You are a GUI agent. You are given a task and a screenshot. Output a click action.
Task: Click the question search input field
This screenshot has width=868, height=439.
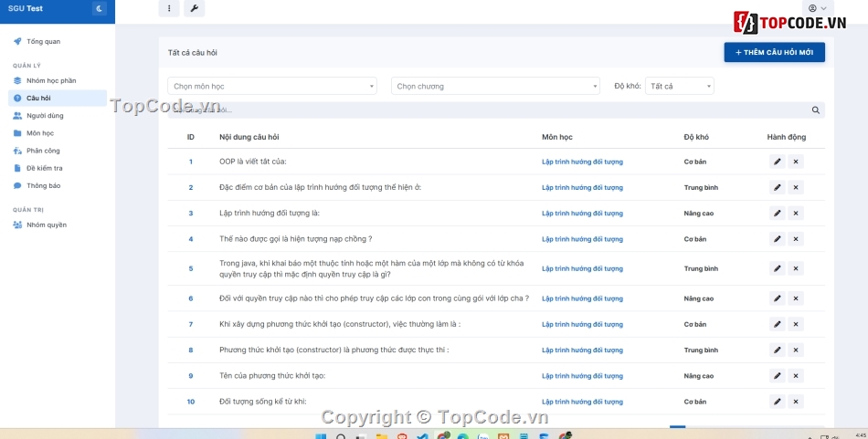tap(489, 110)
